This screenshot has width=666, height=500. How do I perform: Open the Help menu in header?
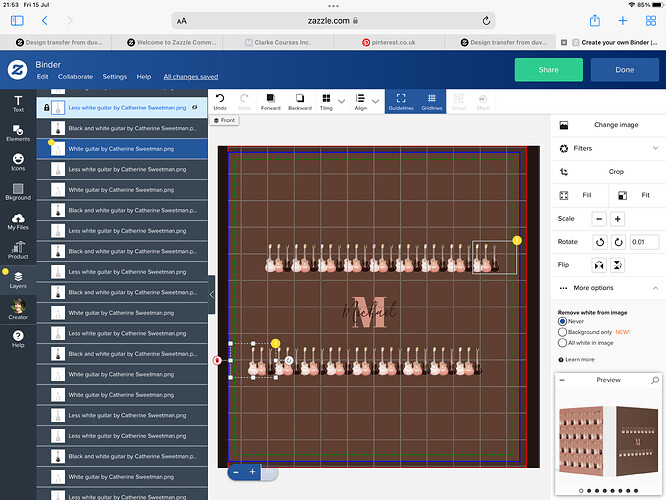144,77
